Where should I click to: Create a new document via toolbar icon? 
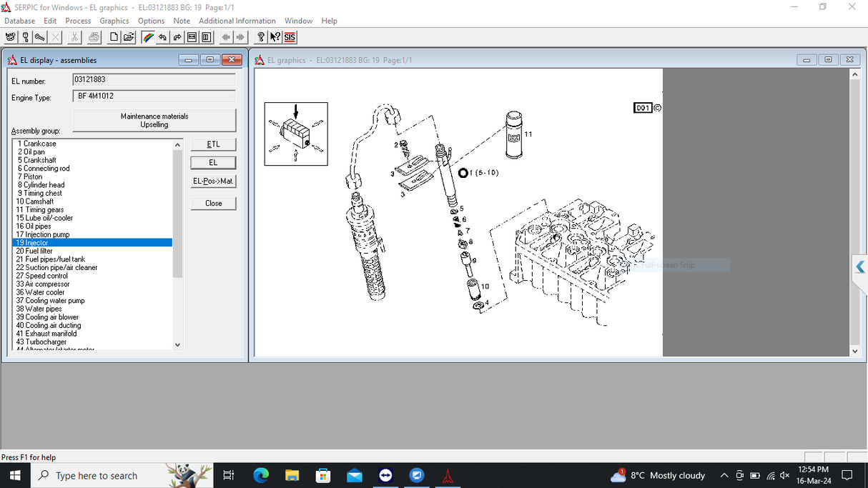[x=114, y=37]
